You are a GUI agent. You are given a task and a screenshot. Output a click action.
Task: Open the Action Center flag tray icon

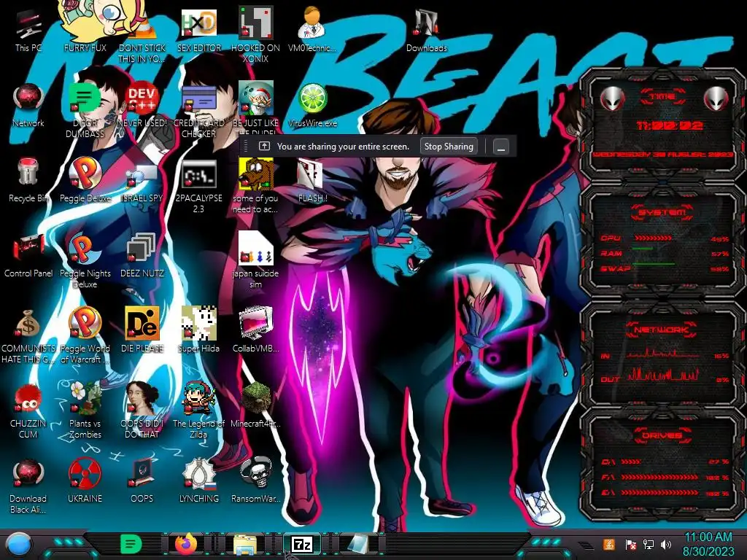630,544
